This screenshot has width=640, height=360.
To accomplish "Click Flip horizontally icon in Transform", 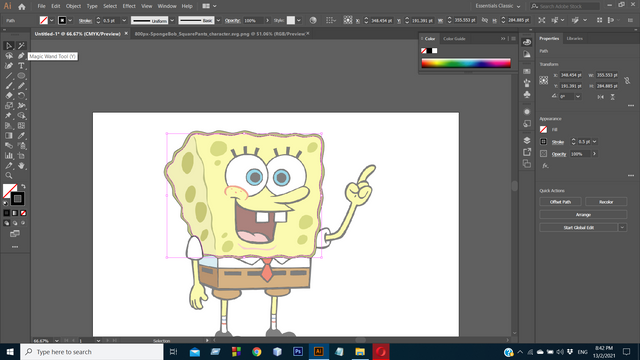I will (x=600, y=97).
